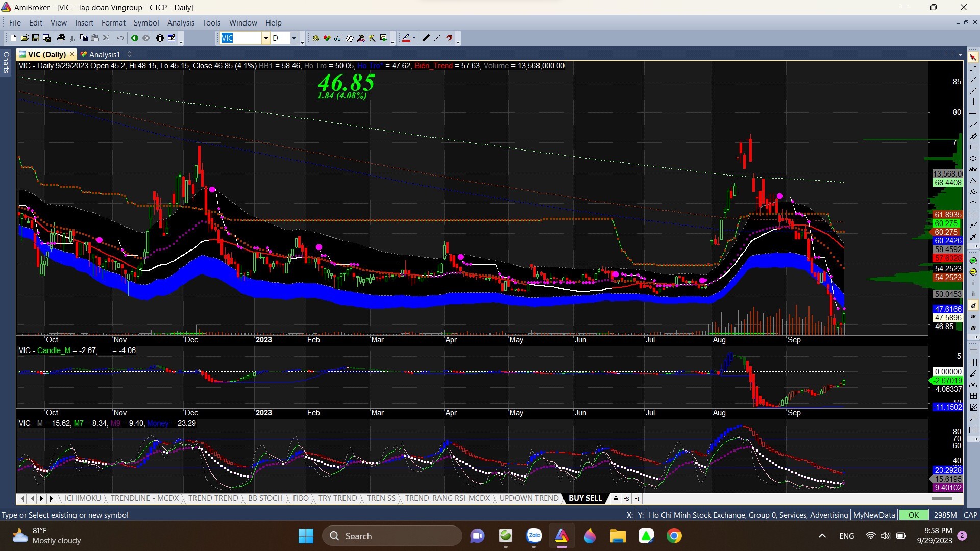Select the Gann square grid tool

point(973,396)
